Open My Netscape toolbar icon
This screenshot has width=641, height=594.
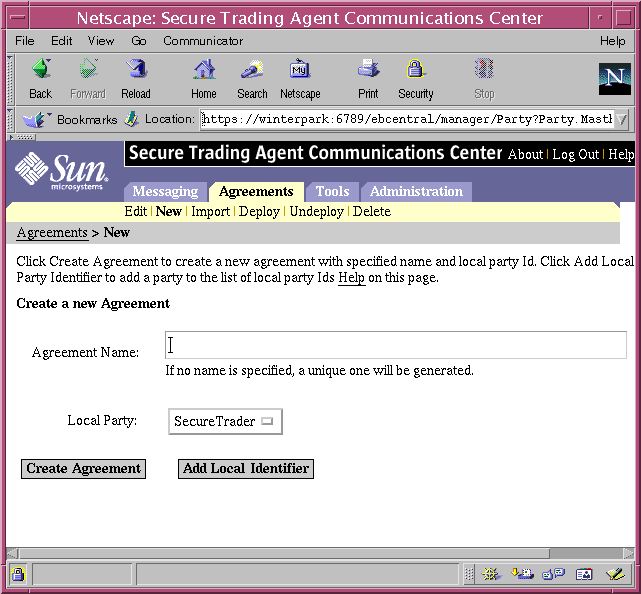300,68
